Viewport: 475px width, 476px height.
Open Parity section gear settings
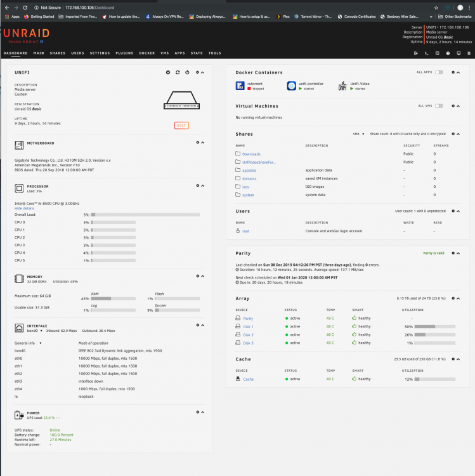pos(453,253)
